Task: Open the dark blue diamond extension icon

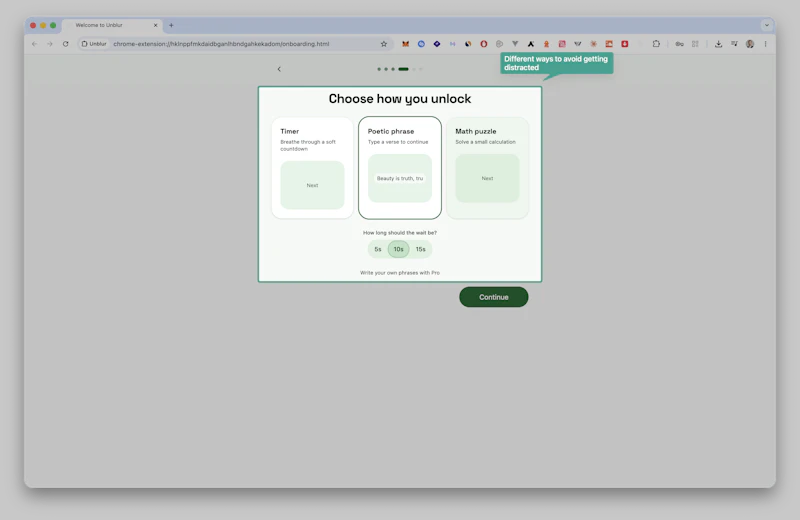Action: (437, 44)
